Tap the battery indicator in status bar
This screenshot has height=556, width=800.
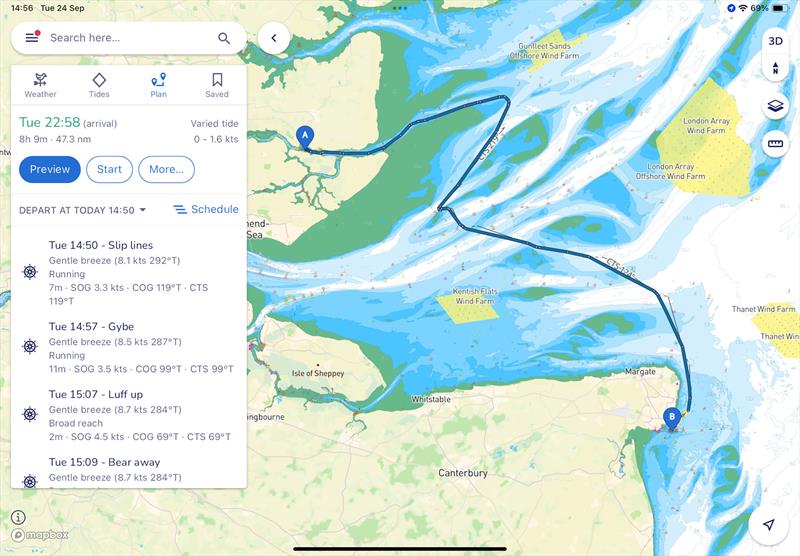(779, 8)
